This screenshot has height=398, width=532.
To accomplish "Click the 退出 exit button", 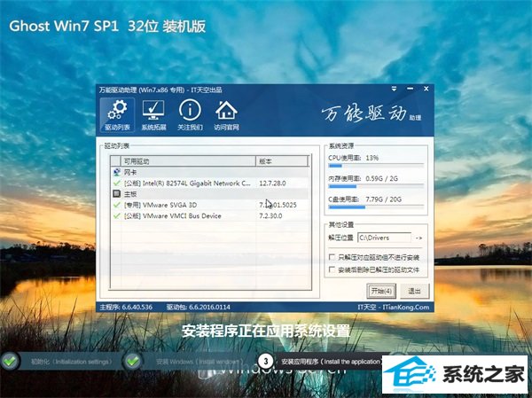I will 414,291.
